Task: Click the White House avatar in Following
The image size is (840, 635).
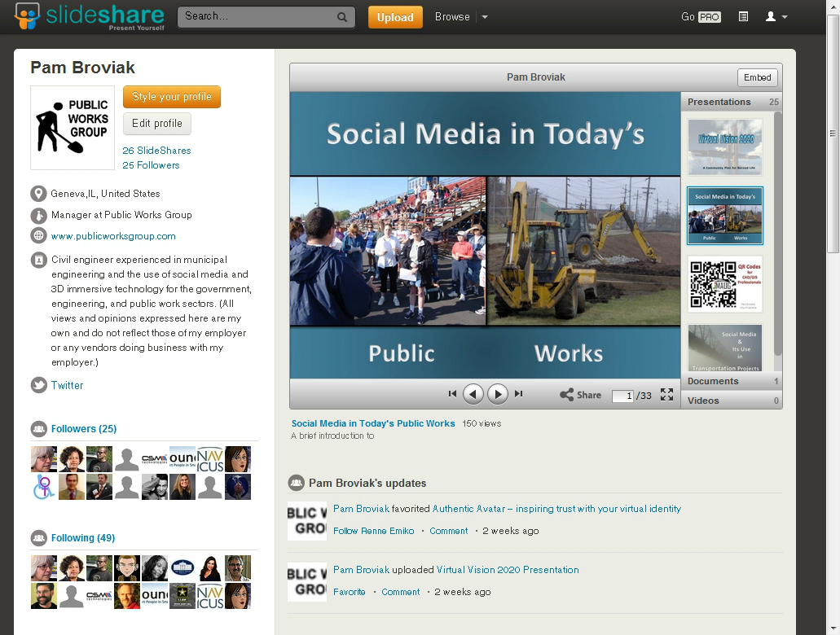Action: 183,568
